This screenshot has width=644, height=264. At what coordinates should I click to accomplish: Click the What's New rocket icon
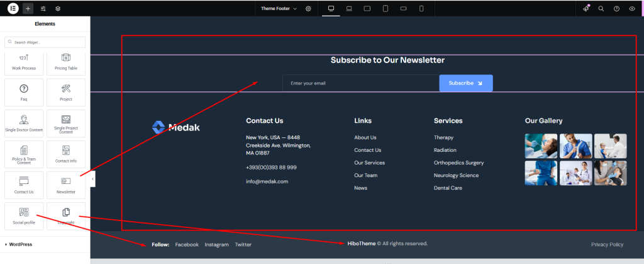[x=586, y=8]
